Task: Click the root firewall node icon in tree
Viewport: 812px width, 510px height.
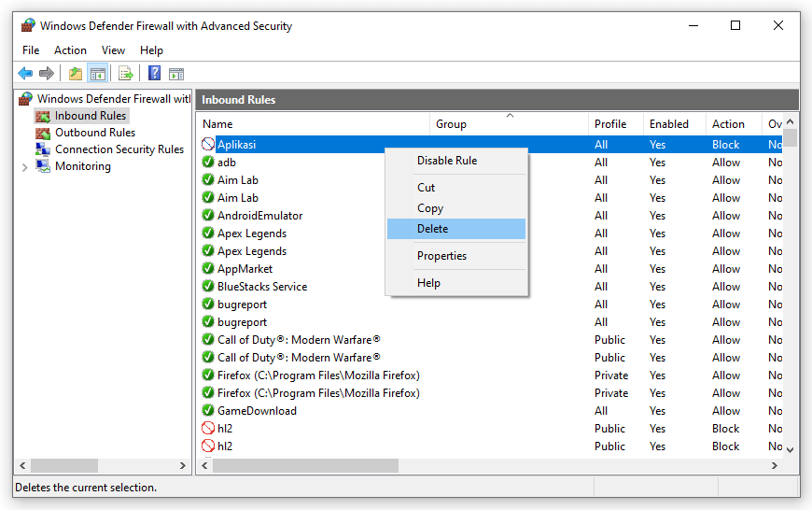Action: click(x=25, y=98)
